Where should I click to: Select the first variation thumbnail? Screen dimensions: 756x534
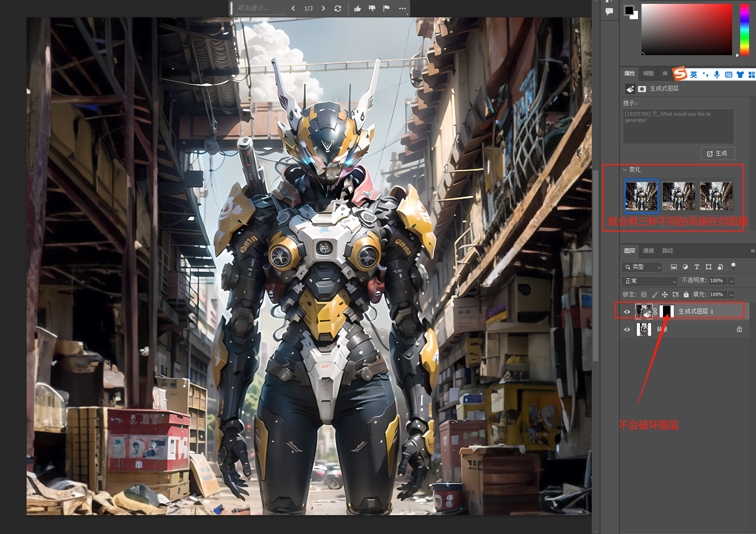[642, 196]
